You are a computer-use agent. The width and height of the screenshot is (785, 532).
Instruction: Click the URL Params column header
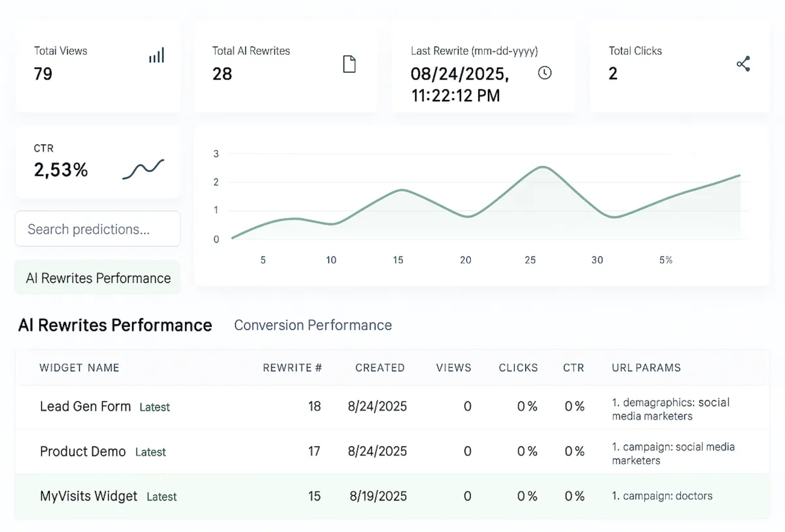(x=646, y=368)
